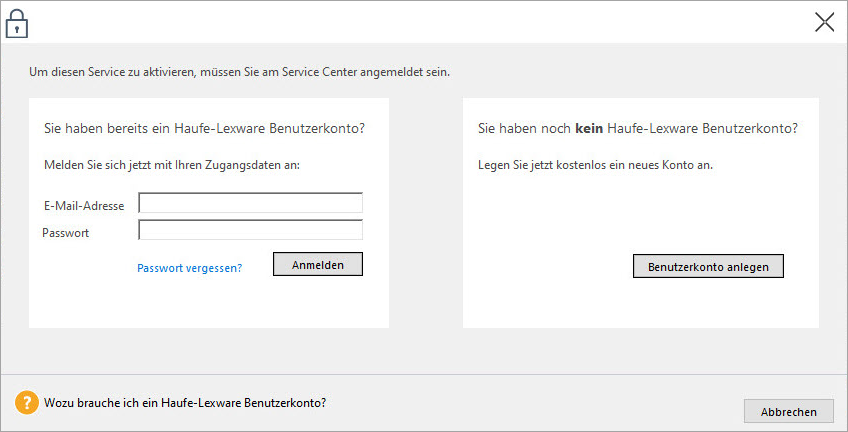Image resolution: width=848 pixels, height=432 pixels.
Task: Click the 'Um diesen Service zu aktivieren' notice
Action: coord(240,72)
